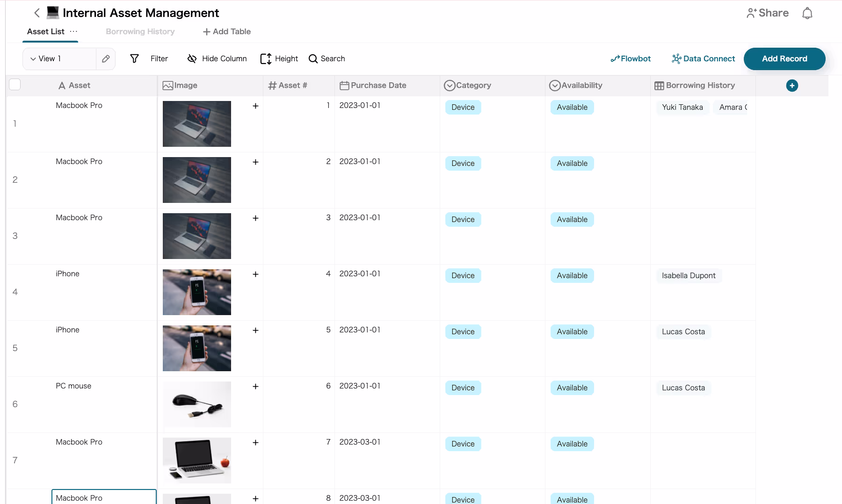Open Availability cell dropdown for Asset #1
This screenshot has width=842, height=504.
pyautogui.click(x=572, y=107)
